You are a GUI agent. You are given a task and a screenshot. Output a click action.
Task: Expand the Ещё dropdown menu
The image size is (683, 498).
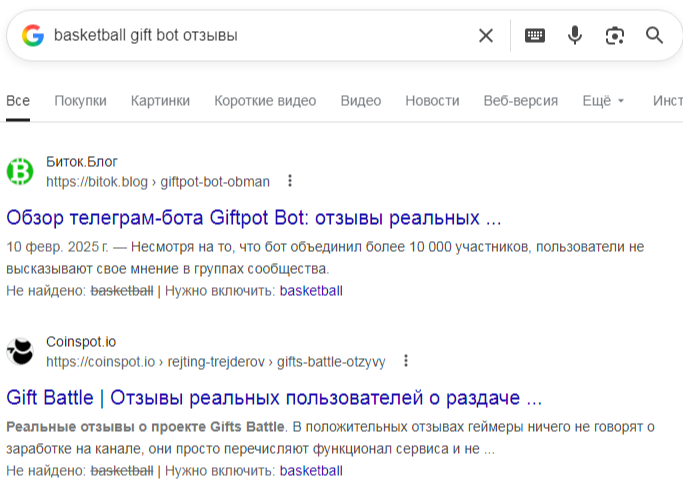click(603, 101)
